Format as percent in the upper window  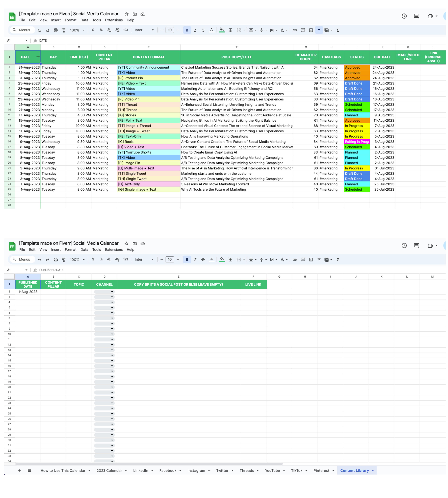click(101, 30)
